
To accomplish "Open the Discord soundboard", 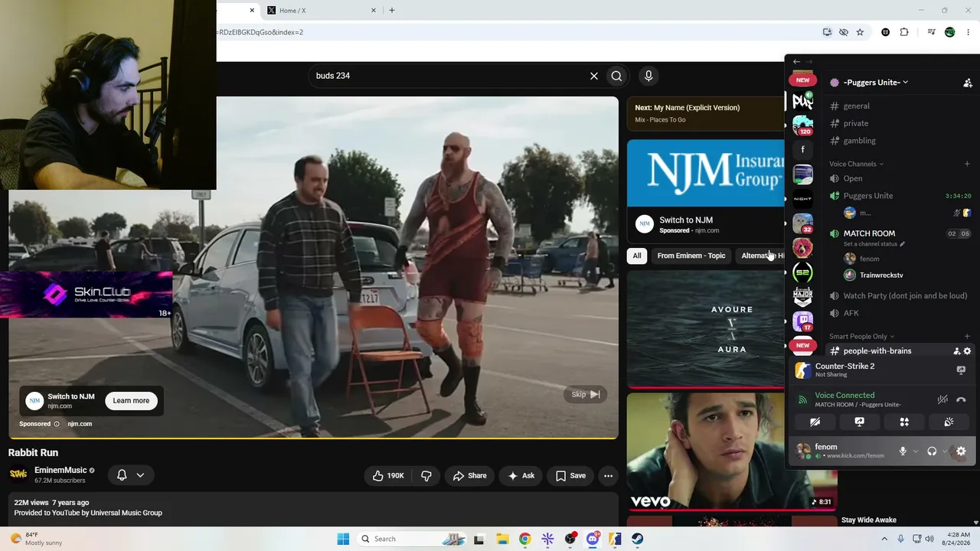I will 949,422.
